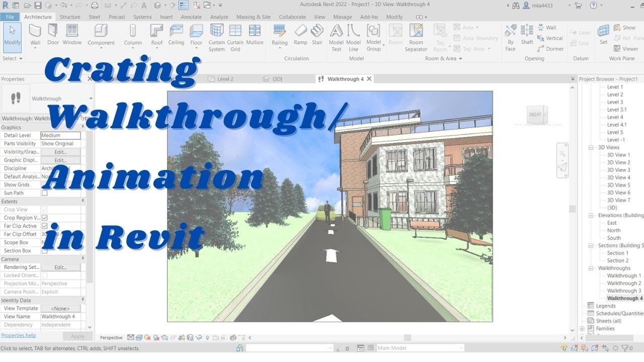Open the Massing & Site ribbon tab
This screenshot has height=362, width=644.
click(253, 17)
